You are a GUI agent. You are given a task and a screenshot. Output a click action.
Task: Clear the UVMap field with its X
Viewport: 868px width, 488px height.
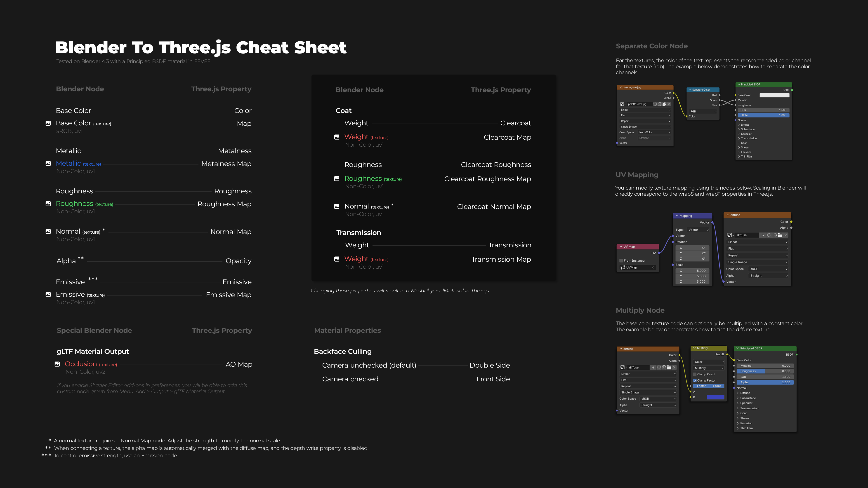point(653,267)
